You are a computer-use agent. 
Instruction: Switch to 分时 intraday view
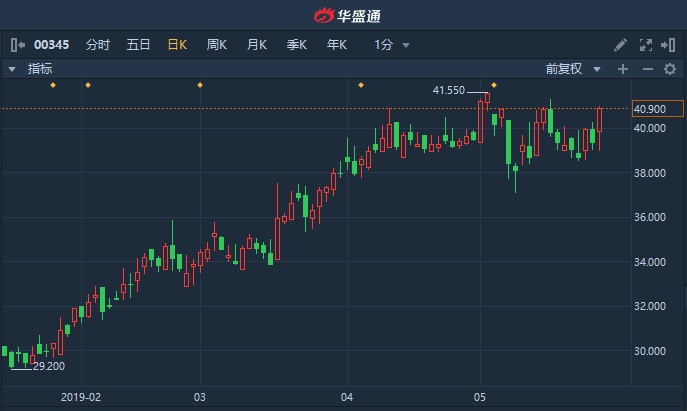pyautogui.click(x=97, y=45)
